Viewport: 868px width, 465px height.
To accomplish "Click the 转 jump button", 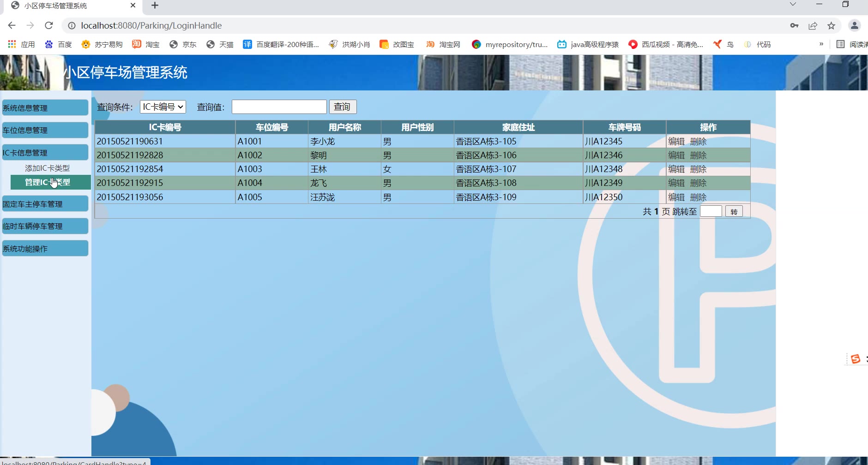I will click(x=734, y=211).
